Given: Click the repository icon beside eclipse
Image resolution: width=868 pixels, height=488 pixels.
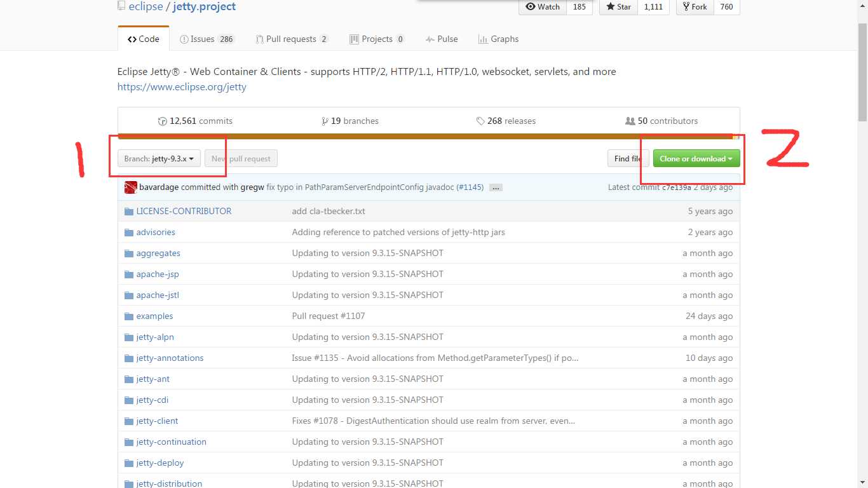Looking at the screenshot, I should point(121,6).
